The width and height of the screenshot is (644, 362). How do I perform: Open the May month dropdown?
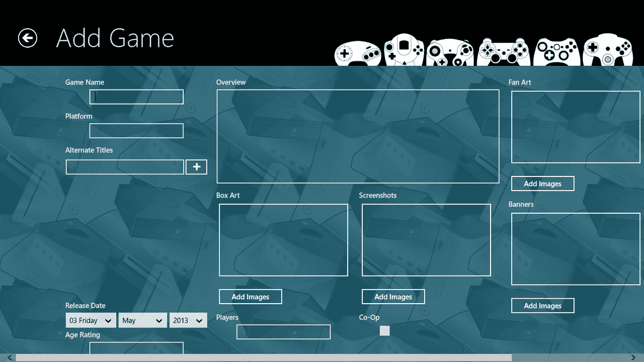pos(143,320)
